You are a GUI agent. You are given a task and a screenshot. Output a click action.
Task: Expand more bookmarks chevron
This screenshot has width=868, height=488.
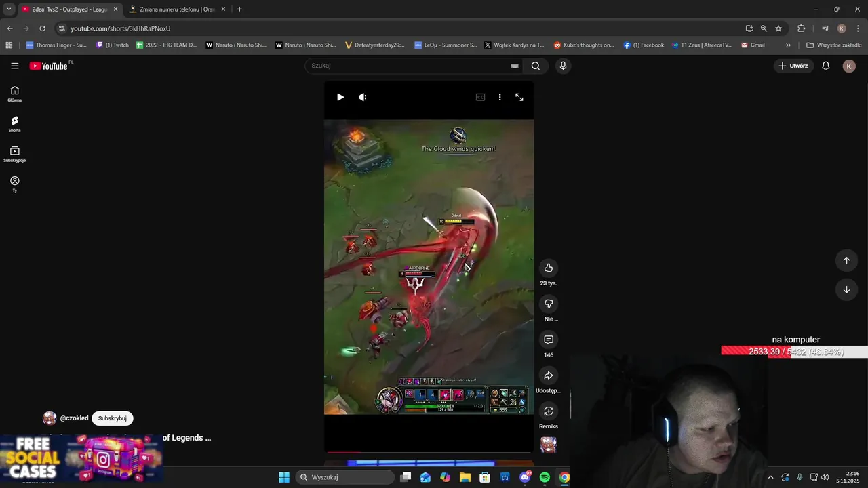(788, 45)
